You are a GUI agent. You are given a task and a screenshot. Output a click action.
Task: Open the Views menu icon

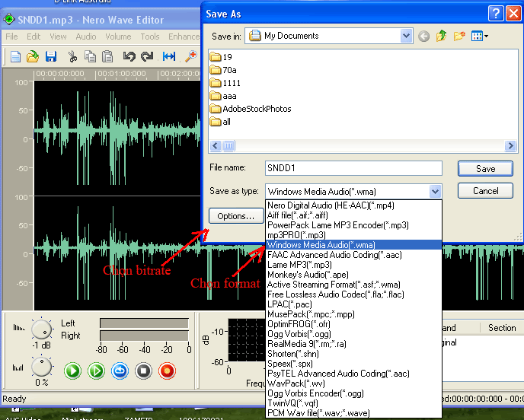click(480, 36)
